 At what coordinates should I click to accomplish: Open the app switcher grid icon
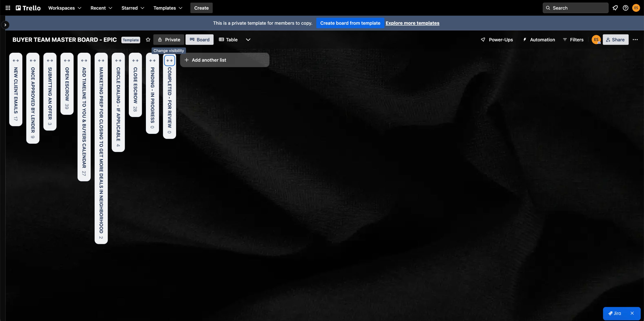8,8
